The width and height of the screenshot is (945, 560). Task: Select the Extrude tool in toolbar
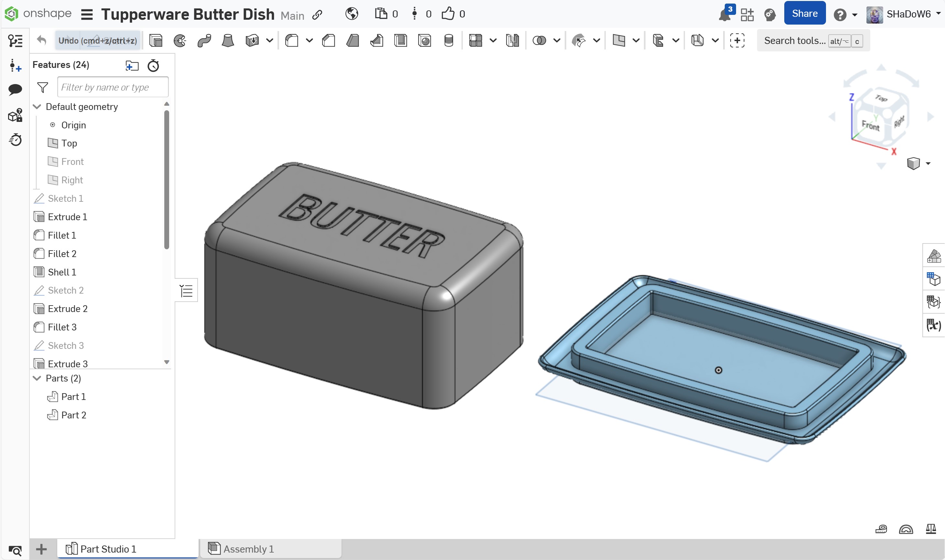coord(156,40)
